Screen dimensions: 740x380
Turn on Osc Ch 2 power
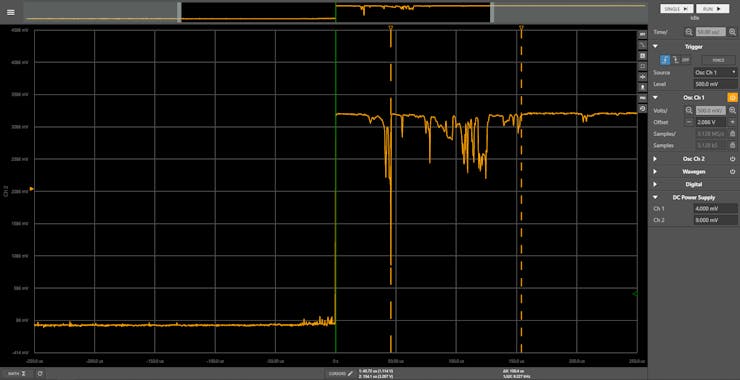tap(732, 159)
